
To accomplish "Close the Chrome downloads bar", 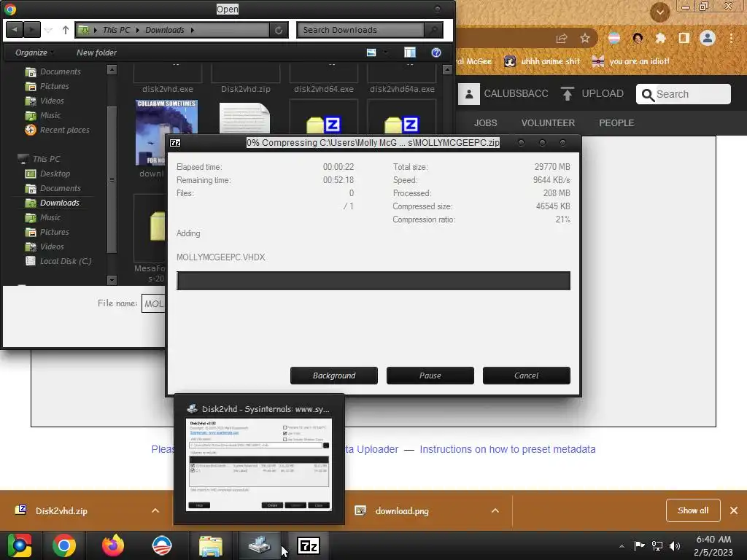I will (x=734, y=510).
